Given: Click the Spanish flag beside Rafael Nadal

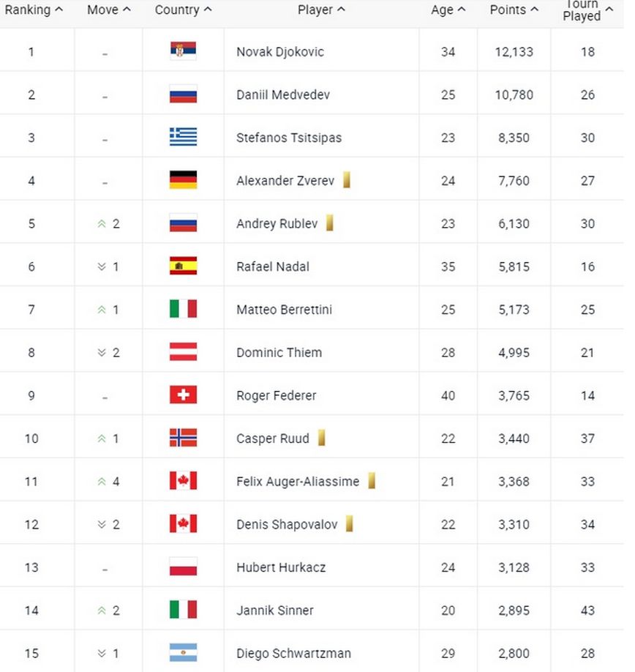Looking at the screenshot, I should click(x=183, y=266).
